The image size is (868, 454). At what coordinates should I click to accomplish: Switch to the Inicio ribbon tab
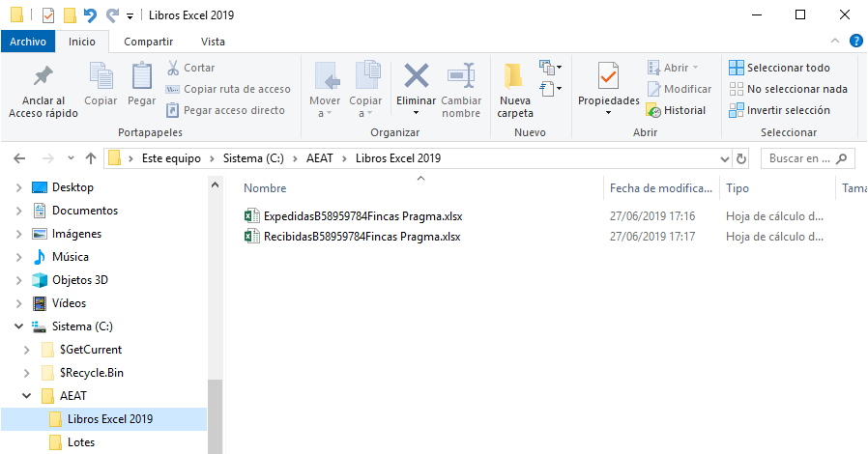82,42
